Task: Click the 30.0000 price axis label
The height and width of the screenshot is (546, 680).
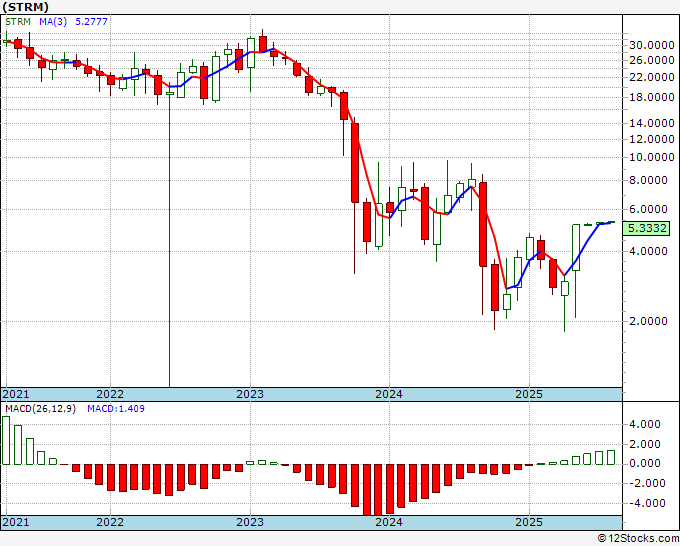Action: (x=651, y=45)
